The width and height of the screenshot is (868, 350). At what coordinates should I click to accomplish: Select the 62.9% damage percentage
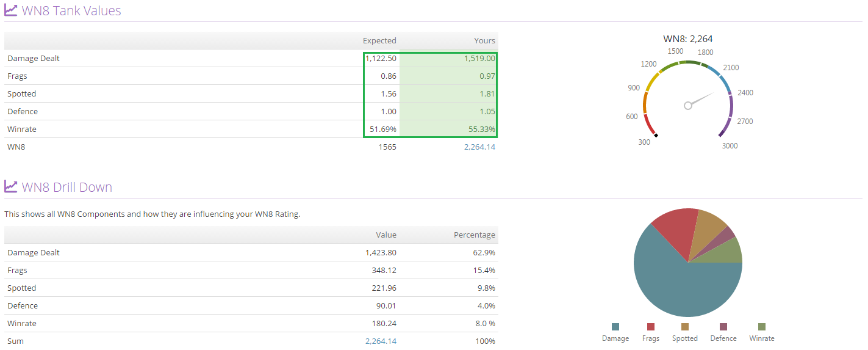coord(485,252)
